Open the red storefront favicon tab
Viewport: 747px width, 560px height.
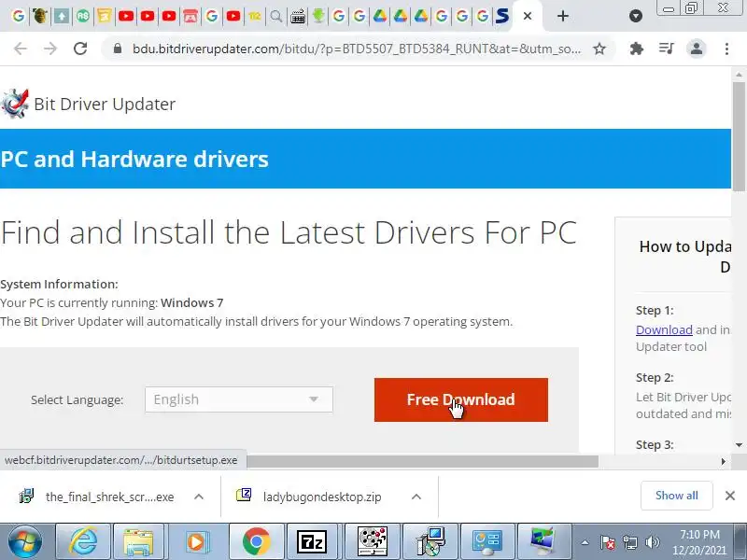click(x=190, y=16)
